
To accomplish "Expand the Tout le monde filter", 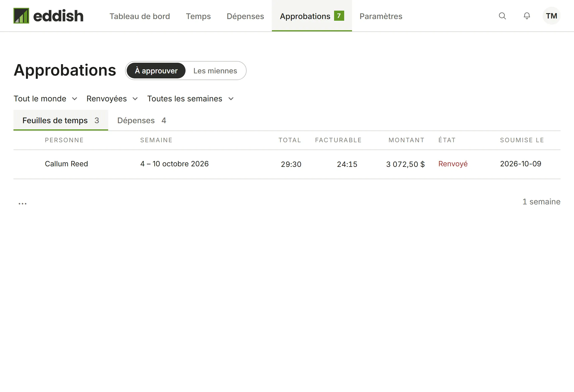I will pyautogui.click(x=45, y=99).
